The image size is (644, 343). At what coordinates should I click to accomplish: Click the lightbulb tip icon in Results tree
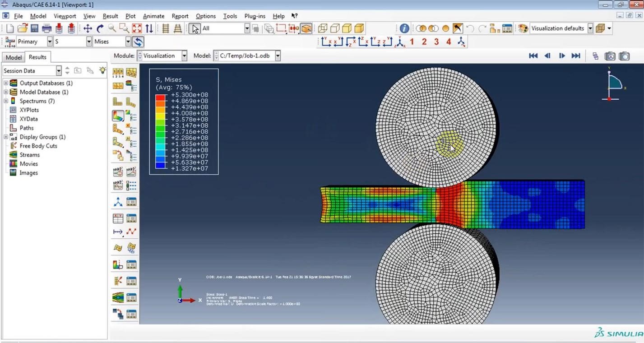[x=103, y=70]
